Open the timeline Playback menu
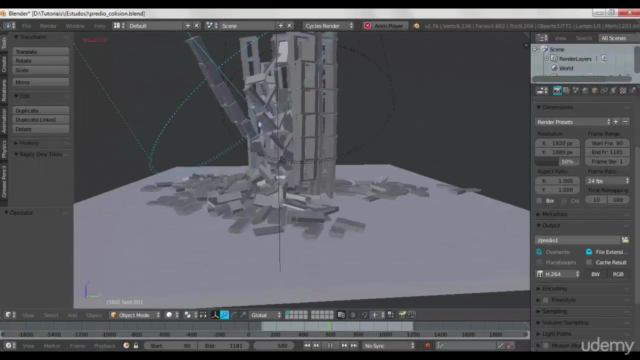Screen dimensions: 640x360 point(104,346)
